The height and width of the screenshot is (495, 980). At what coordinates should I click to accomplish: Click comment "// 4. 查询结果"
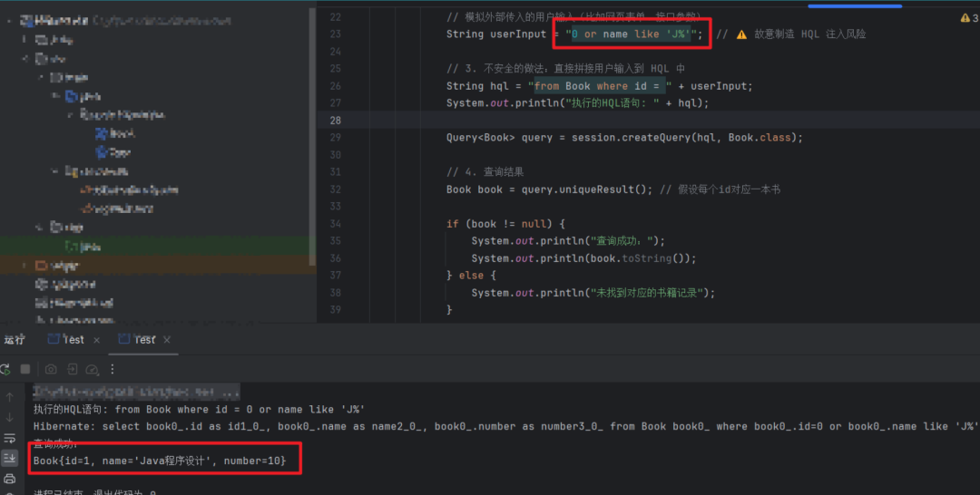(x=485, y=172)
